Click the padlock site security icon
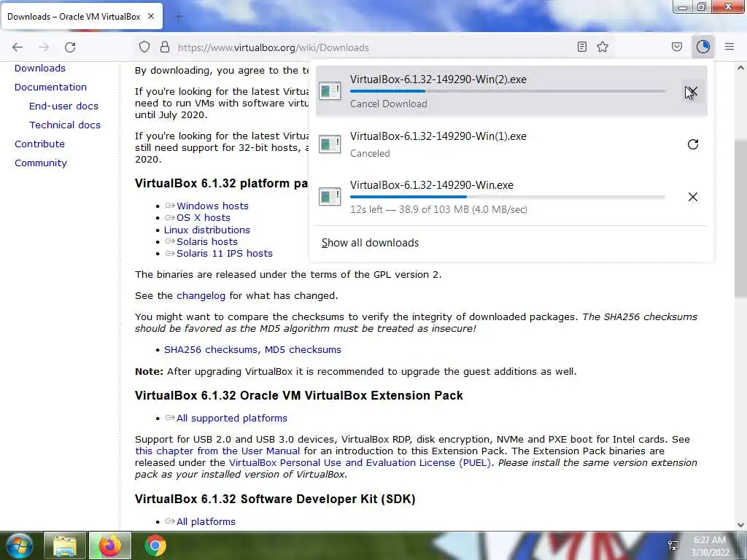Image resolution: width=747 pixels, height=560 pixels. click(165, 47)
